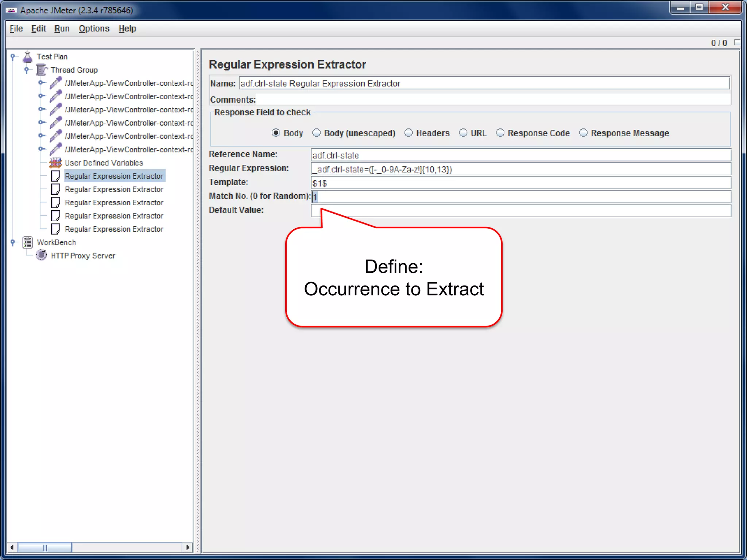Select the 'WorkBench' tree label

click(x=57, y=242)
